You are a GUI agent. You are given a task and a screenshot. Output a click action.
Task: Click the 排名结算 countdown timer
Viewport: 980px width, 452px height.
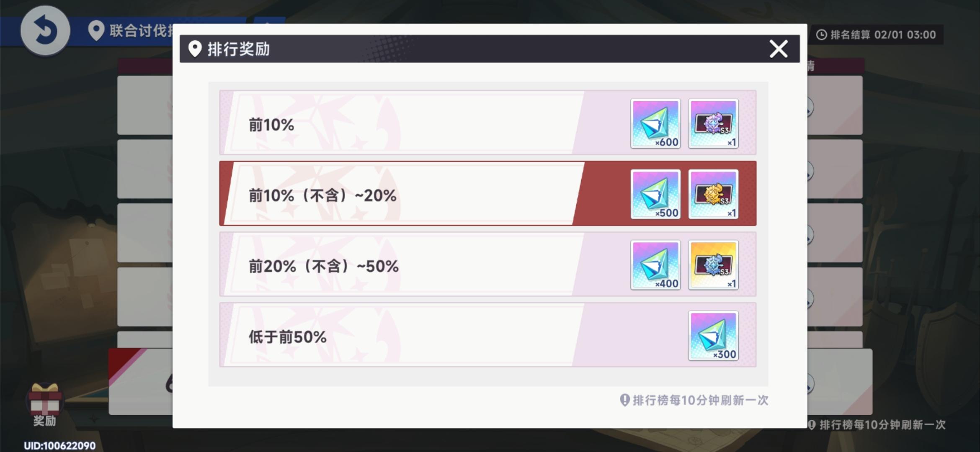877,35
